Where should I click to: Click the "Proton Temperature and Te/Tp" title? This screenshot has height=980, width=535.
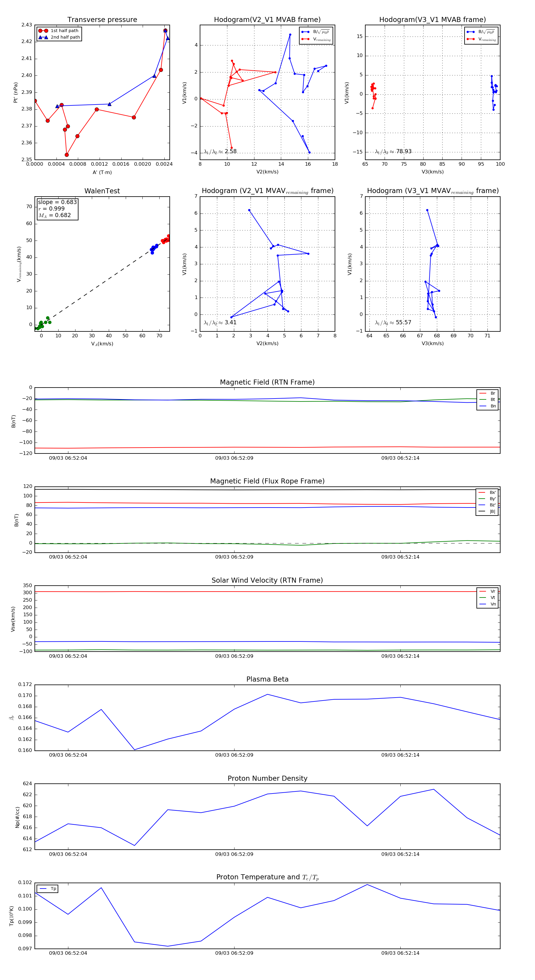267,877
